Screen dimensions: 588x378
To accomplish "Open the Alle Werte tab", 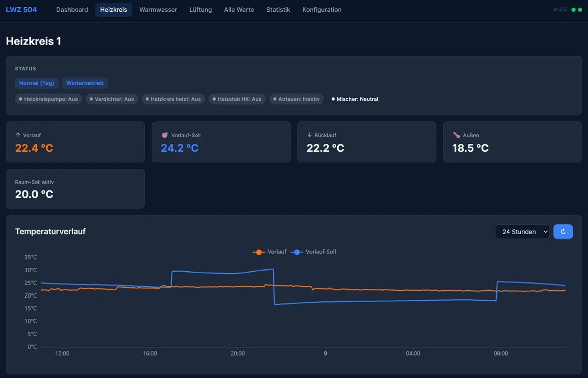I will coord(239,10).
